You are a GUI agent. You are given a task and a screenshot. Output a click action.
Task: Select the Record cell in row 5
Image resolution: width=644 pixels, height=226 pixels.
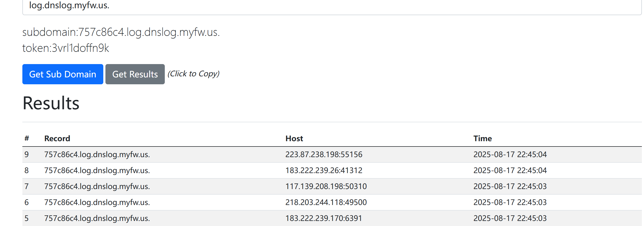coord(97,218)
